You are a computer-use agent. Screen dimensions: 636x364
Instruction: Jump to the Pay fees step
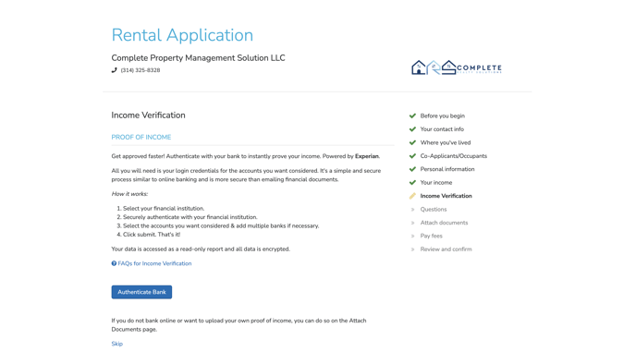[431, 236]
